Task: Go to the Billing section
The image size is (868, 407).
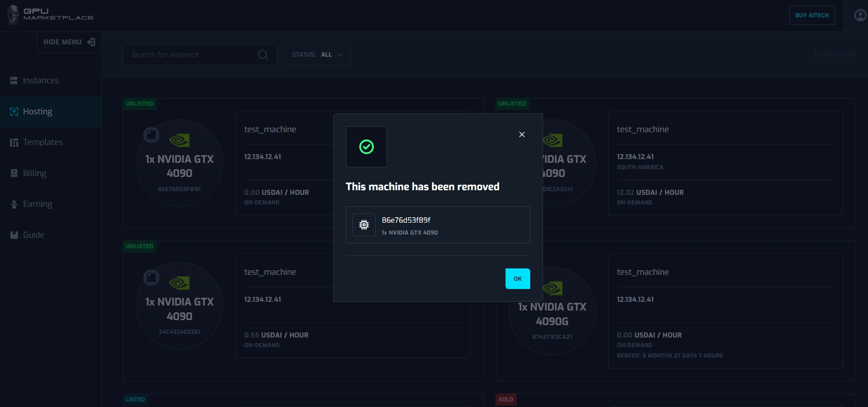Action: (34, 173)
